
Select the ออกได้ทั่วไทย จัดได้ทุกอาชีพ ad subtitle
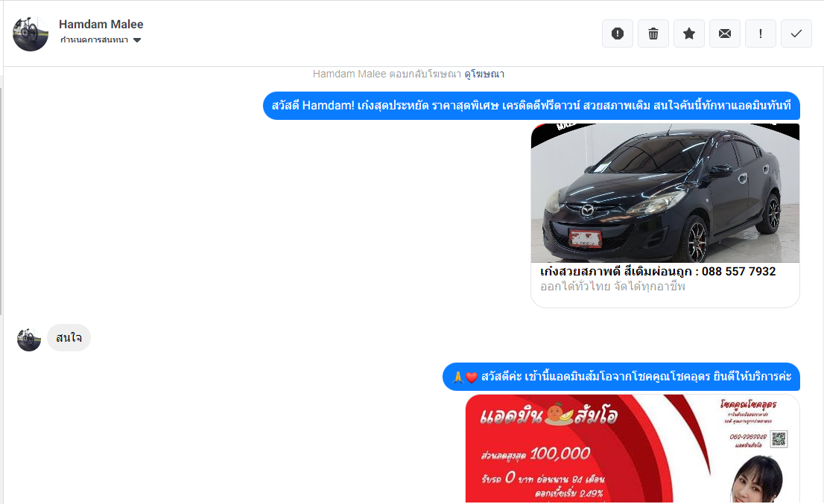pyautogui.click(x=612, y=287)
